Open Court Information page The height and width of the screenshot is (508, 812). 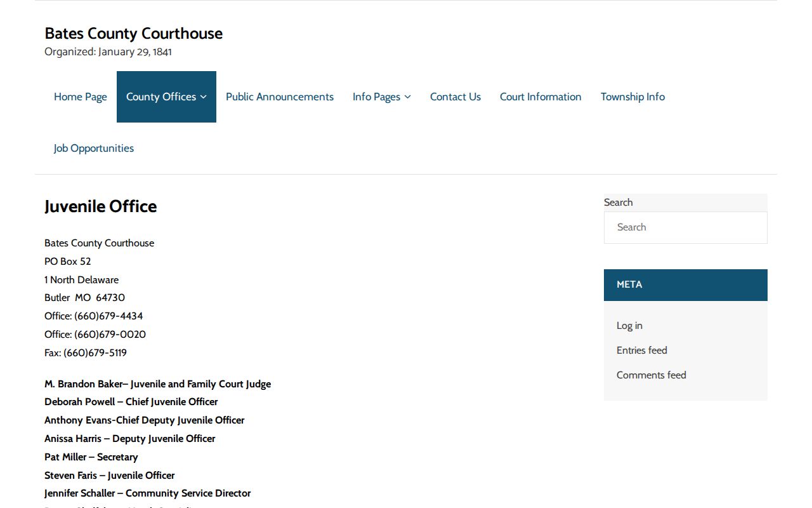click(540, 97)
